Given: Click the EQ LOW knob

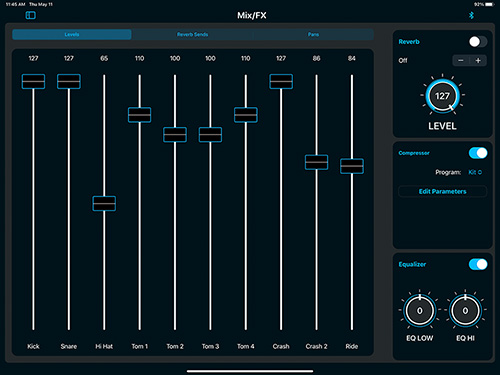Looking at the screenshot, I should tap(420, 311).
